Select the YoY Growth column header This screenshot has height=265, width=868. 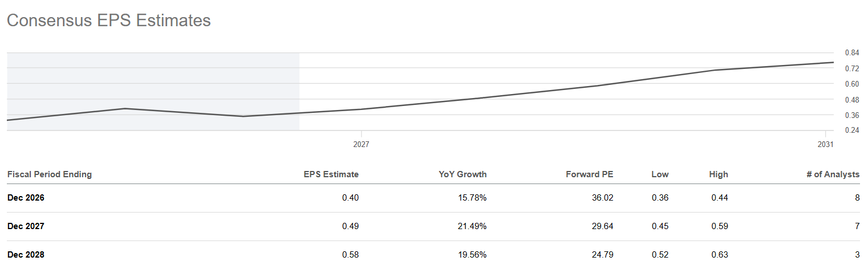click(463, 174)
